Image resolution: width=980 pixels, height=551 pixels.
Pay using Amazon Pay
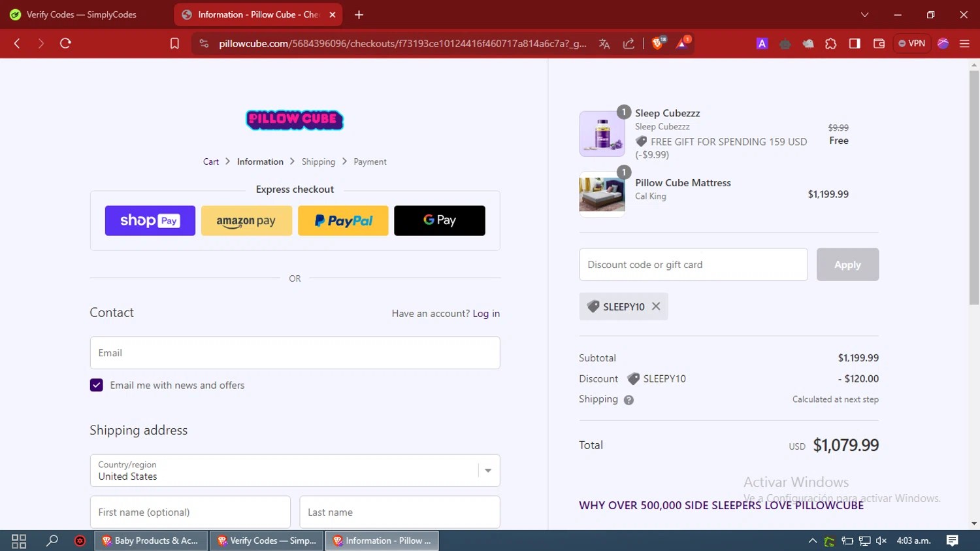tap(246, 221)
